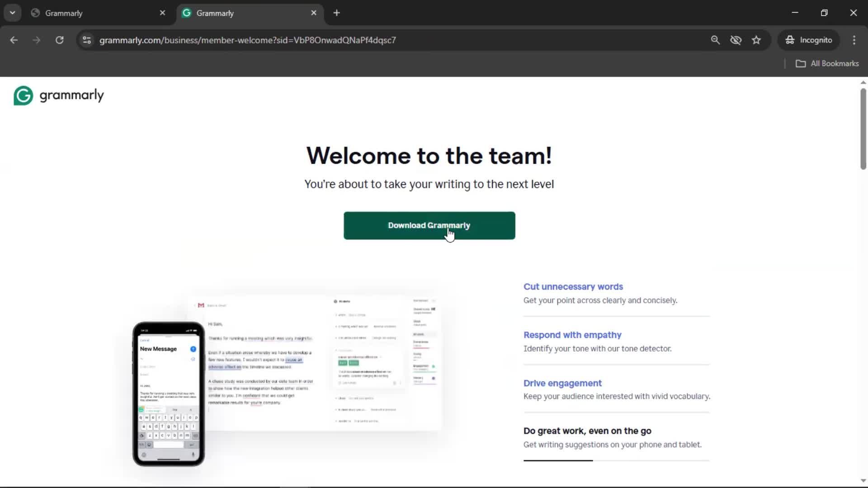
Task: Open the site information icon in the address bar
Action: pyautogui.click(x=87, y=40)
